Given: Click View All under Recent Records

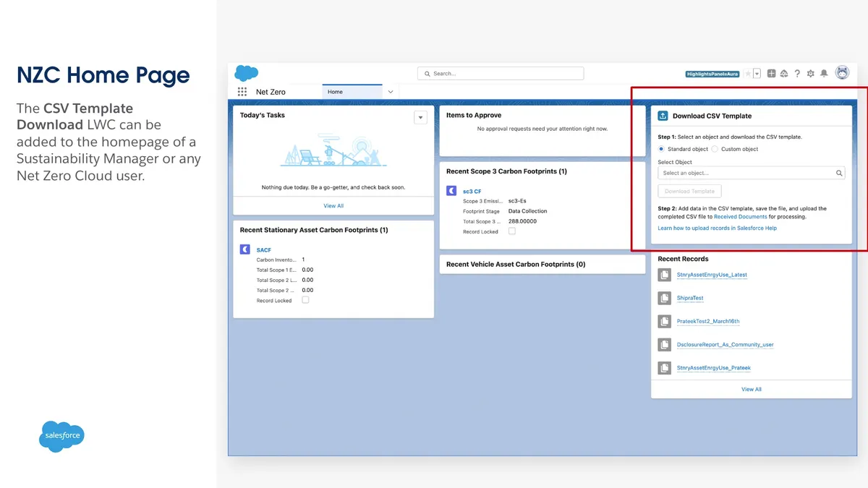Looking at the screenshot, I should click(752, 389).
